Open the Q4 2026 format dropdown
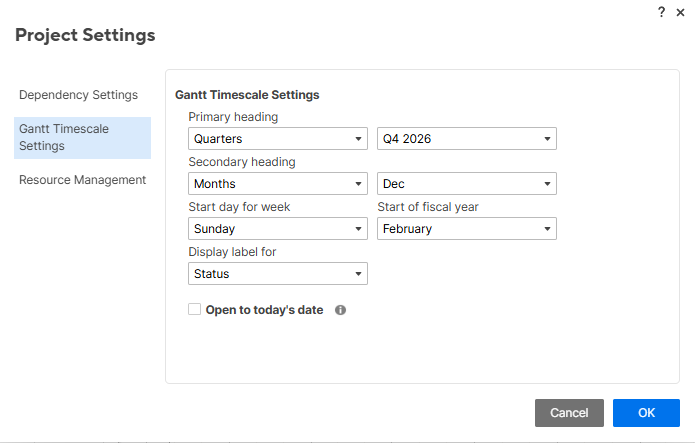695x443 pixels. pyautogui.click(x=467, y=139)
